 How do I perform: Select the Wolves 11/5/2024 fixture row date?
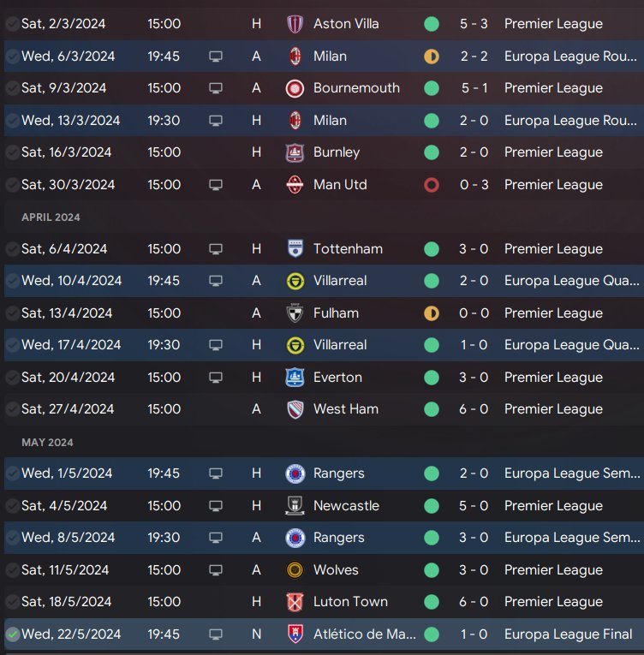(65, 570)
